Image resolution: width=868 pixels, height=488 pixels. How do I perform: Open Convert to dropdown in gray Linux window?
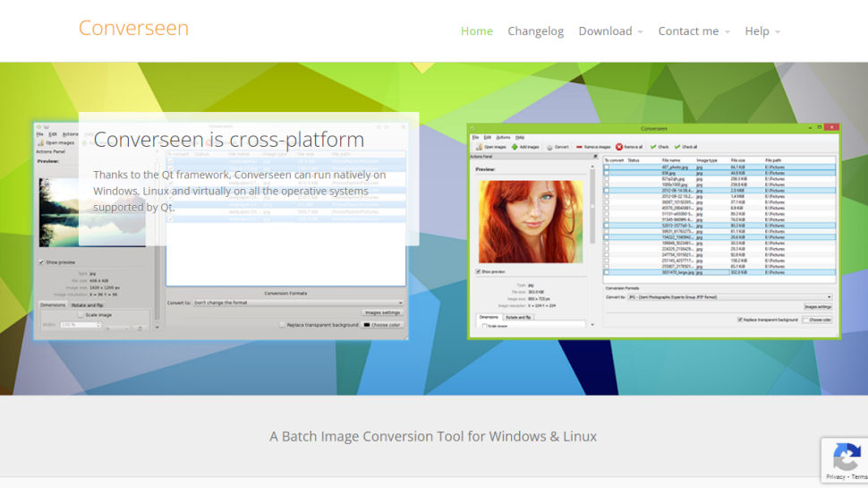point(298,303)
